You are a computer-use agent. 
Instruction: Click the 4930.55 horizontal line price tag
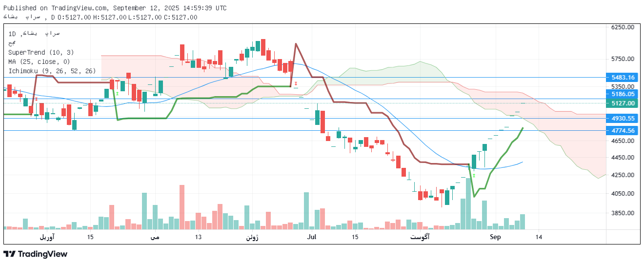coord(623,119)
